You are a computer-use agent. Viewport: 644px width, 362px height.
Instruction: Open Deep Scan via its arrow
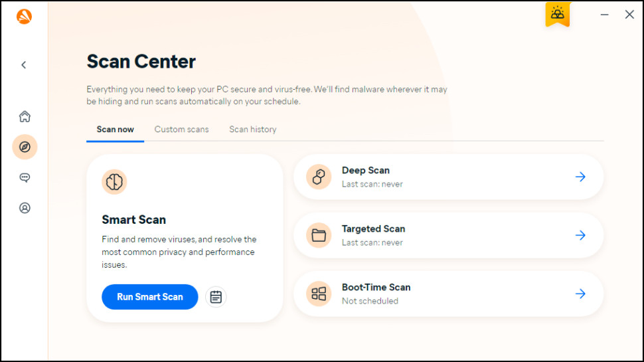coord(580,177)
